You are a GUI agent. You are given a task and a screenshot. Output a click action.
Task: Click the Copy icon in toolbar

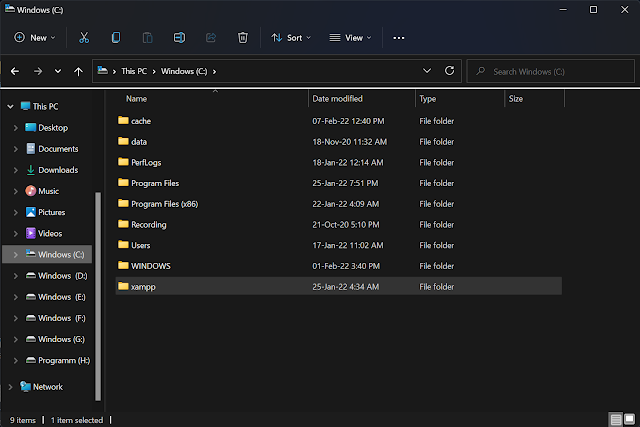tap(116, 38)
